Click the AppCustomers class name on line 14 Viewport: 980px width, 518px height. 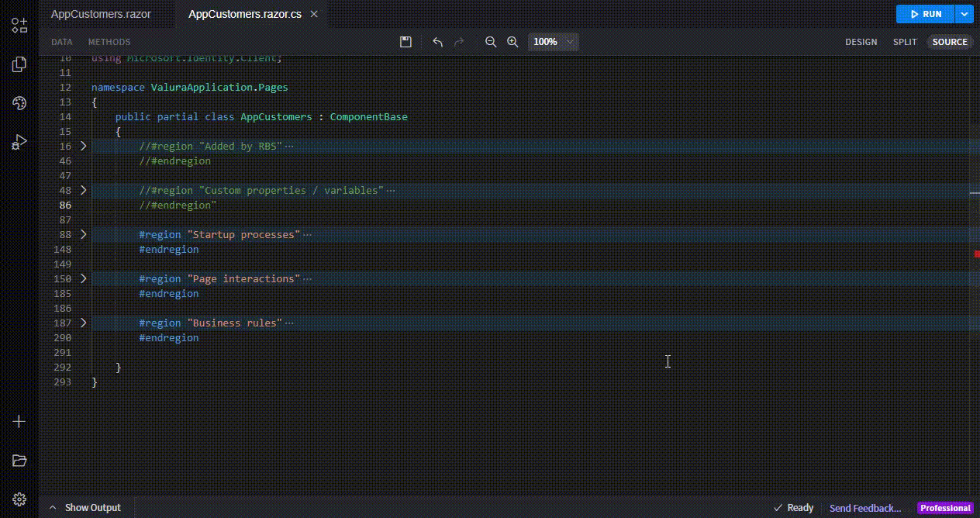(276, 117)
